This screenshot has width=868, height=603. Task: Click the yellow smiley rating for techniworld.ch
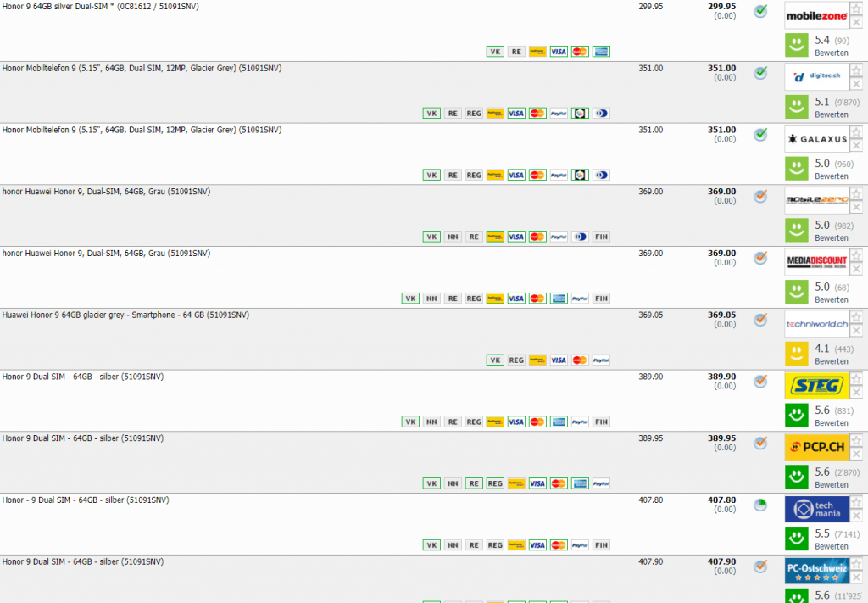tap(797, 354)
